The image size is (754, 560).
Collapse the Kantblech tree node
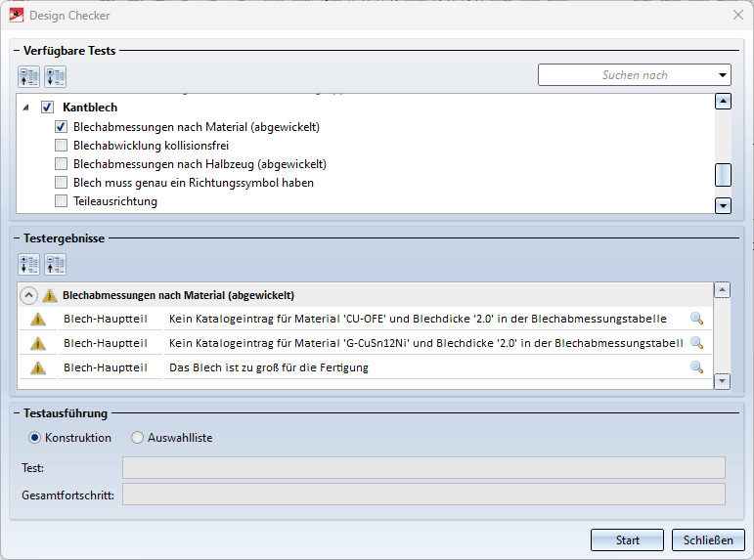[x=25, y=108]
